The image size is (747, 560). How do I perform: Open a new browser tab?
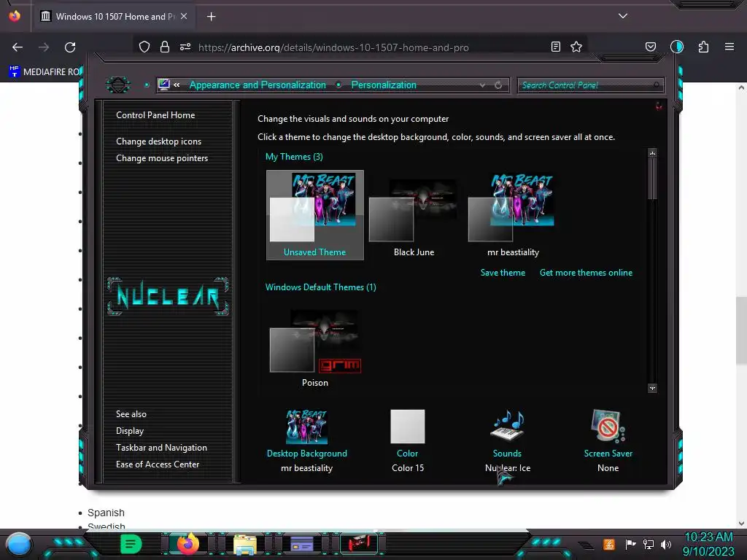point(211,17)
